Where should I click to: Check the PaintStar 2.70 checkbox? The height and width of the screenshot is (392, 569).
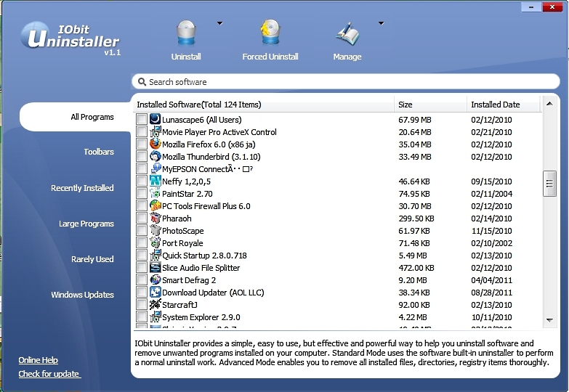(x=142, y=193)
